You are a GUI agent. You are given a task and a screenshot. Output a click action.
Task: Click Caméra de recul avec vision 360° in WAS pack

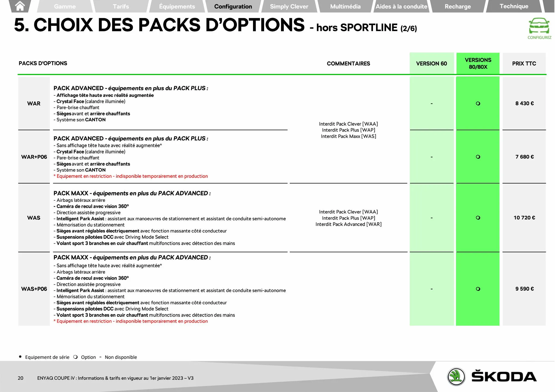[91, 206]
